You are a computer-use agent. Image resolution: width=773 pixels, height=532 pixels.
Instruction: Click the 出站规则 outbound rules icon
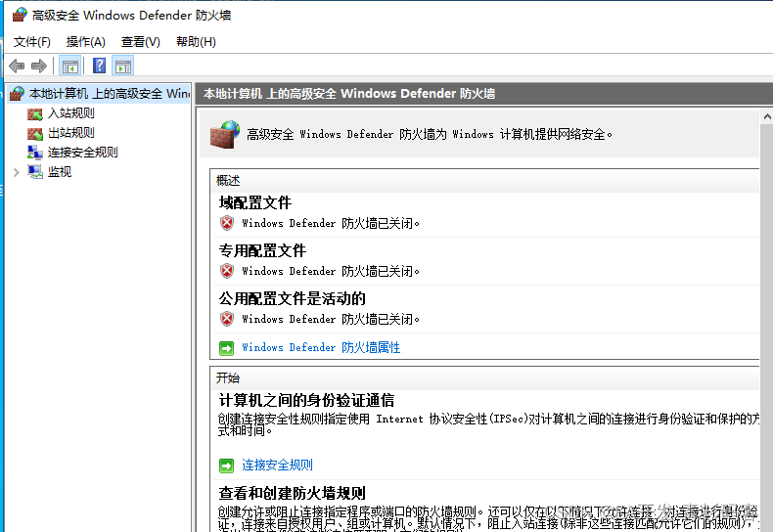34,133
